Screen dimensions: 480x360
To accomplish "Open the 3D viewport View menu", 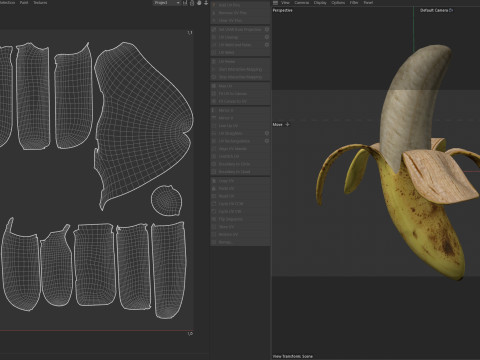I will 285,3.
